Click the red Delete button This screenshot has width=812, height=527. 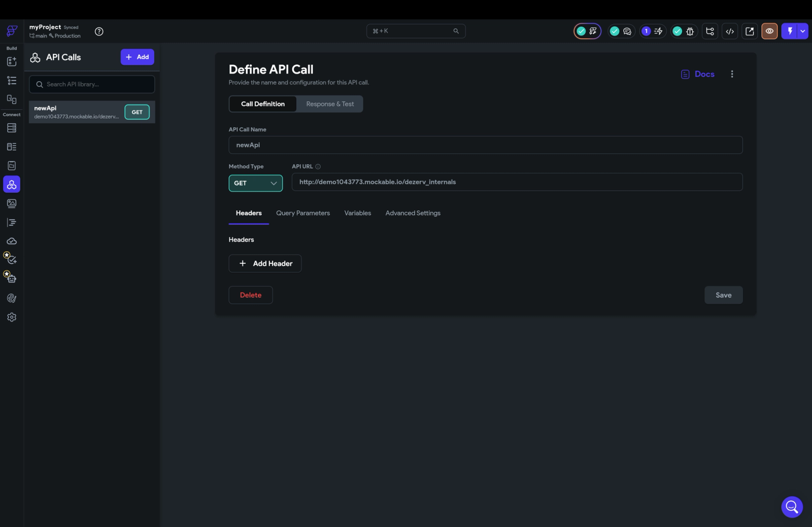coord(251,295)
